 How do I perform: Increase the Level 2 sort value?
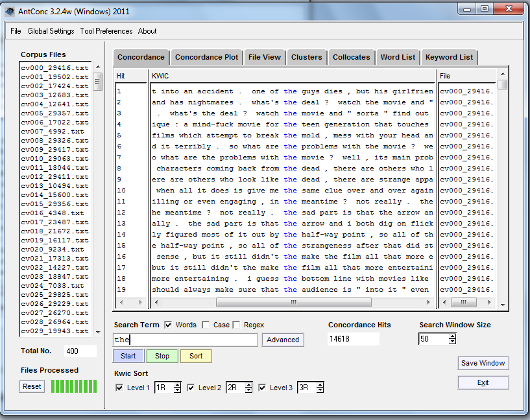pyautogui.click(x=248, y=385)
